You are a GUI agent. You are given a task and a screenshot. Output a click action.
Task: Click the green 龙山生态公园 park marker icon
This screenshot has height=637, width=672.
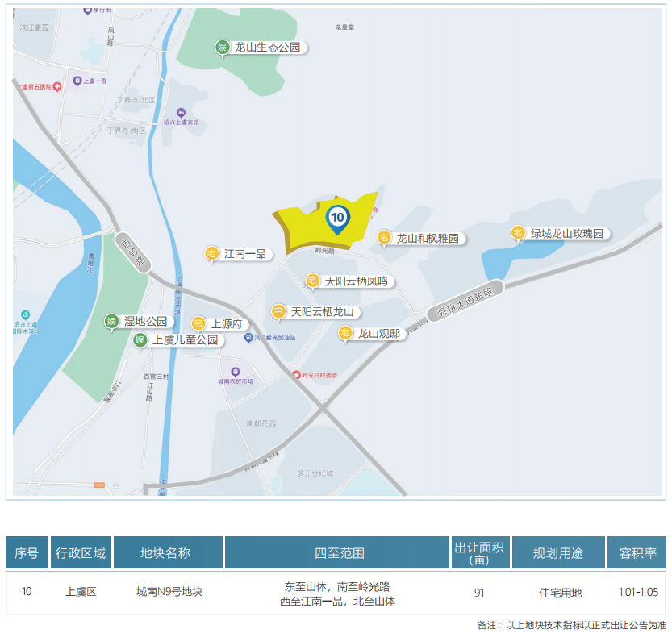[x=222, y=48]
